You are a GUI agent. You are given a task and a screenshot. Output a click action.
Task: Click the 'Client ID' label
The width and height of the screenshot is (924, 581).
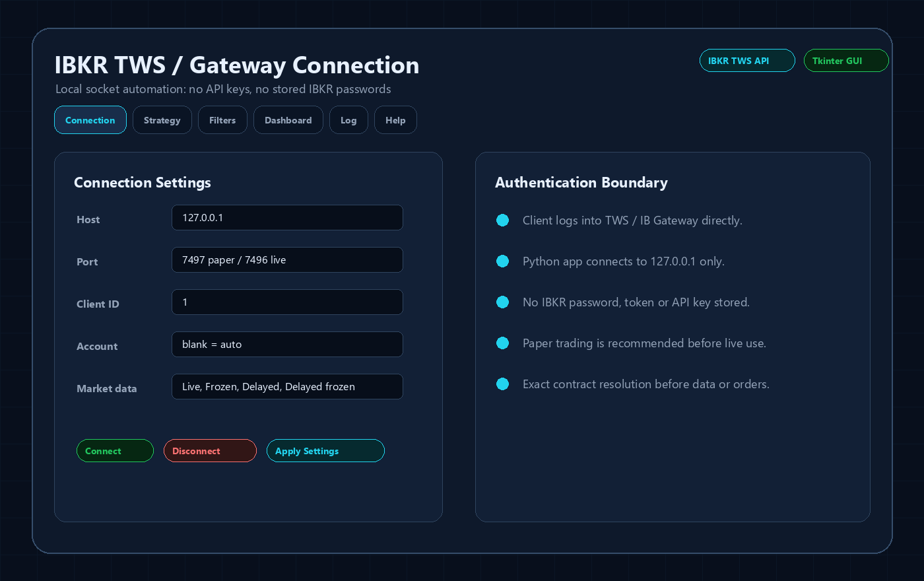[x=98, y=304]
